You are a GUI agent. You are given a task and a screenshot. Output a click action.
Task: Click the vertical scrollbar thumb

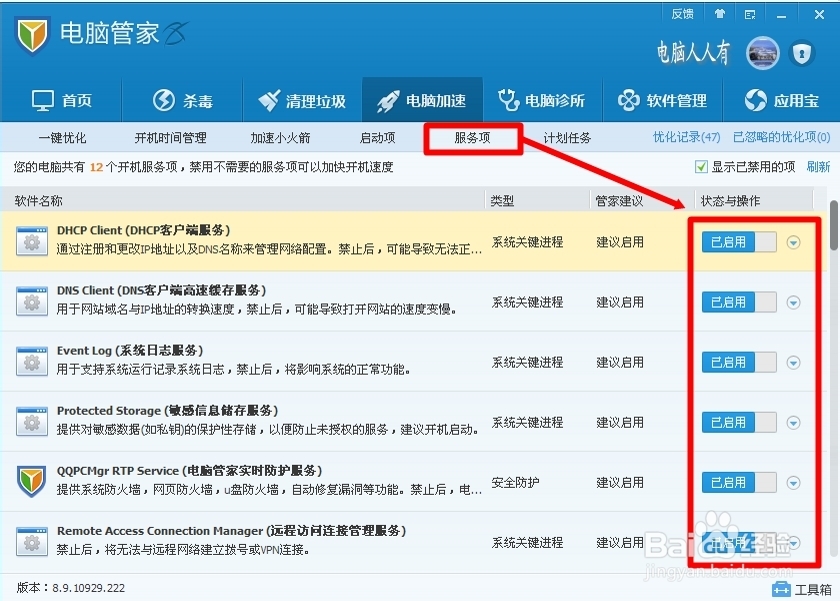coord(834,225)
